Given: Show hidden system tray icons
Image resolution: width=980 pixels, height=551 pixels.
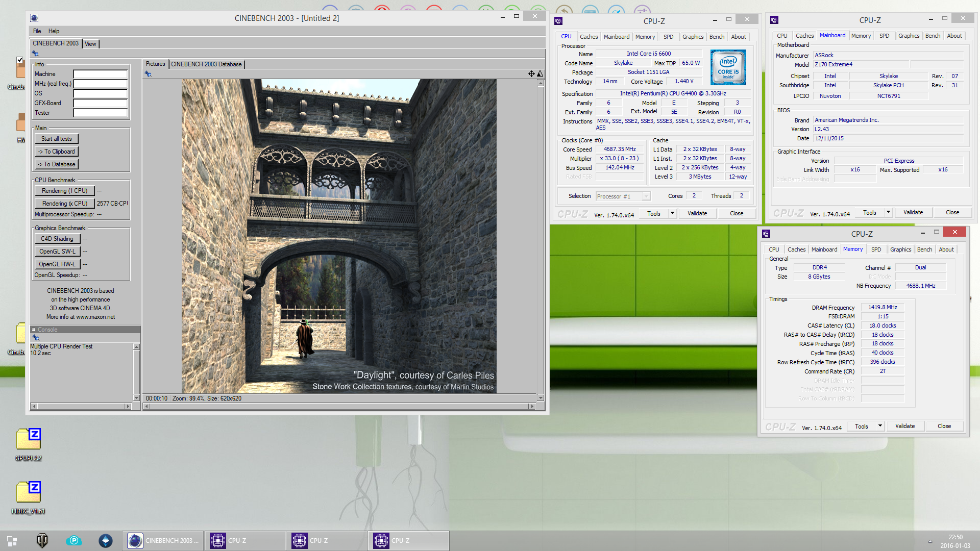Looking at the screenshot, I should (x=930, y=541).
